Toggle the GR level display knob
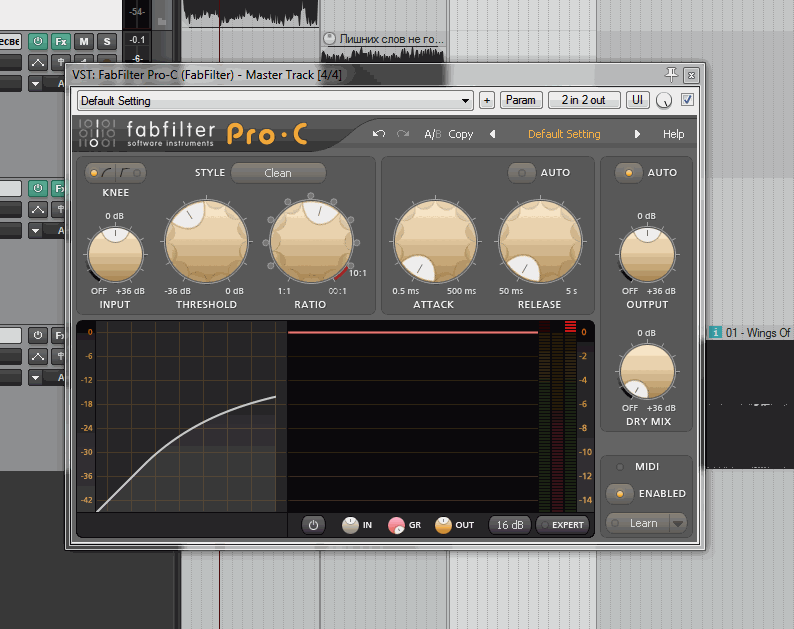The height and width of the screenshot is (629, 794). (x=396, y=526)
